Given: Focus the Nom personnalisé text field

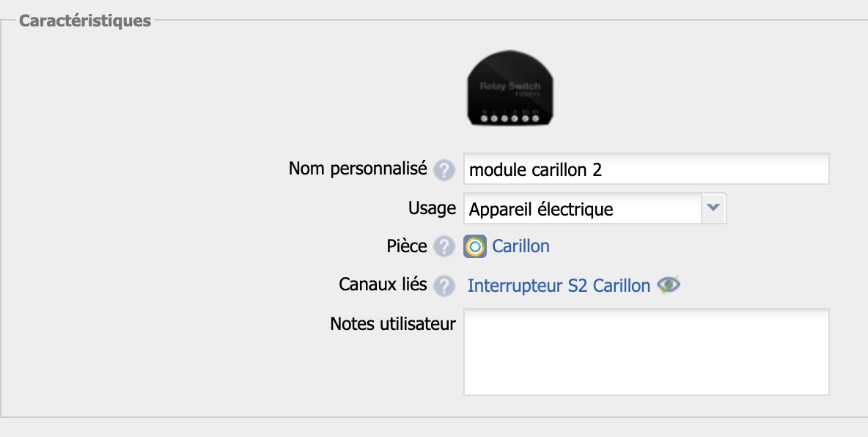Looking at the screenshot, I should [646, 169].
